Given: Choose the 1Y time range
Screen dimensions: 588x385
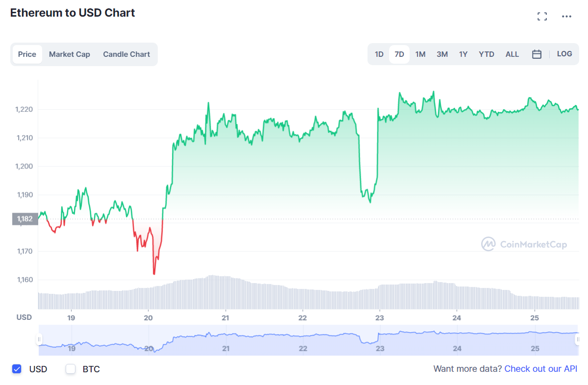Looking at the screenshot, I should (463, 54).
